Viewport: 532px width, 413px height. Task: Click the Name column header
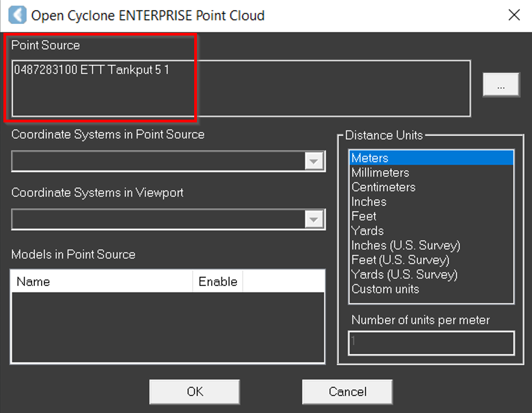[x=102, y=282]
